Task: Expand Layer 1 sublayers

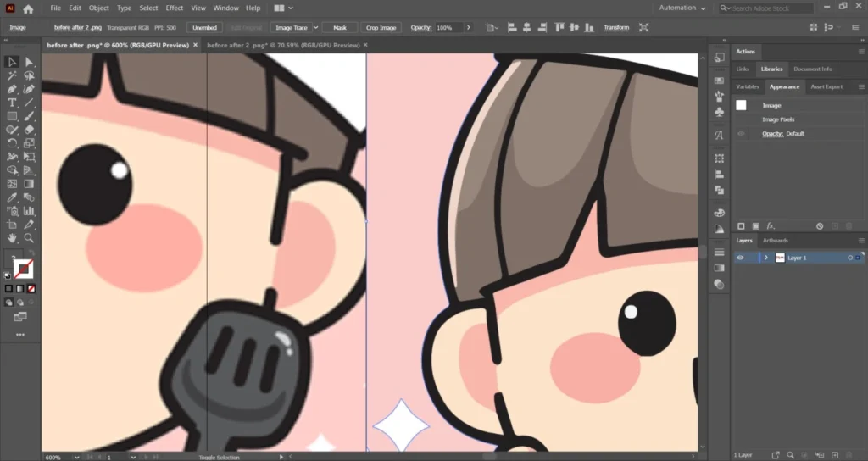Action: 766,258
